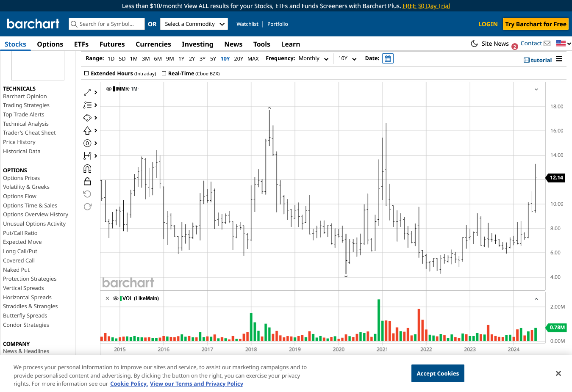Expand arrow tool options chevron
Viewport: 572px width, 392px height.
96,130
